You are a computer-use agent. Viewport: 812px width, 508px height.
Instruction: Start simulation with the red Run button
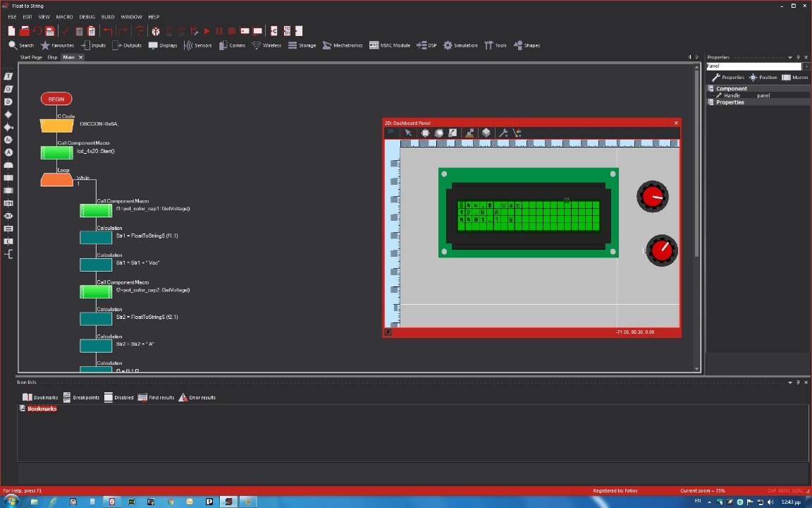207,31
